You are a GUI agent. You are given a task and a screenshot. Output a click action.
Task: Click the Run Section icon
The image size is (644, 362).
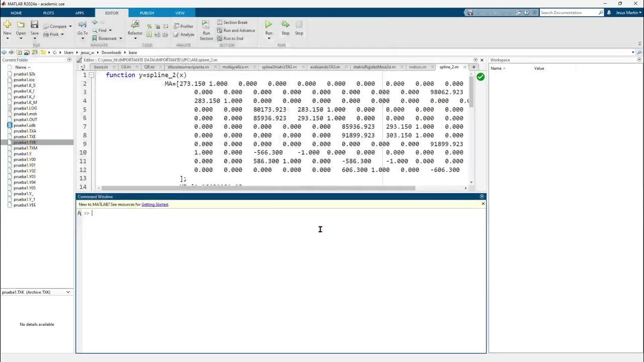[206, 24]
